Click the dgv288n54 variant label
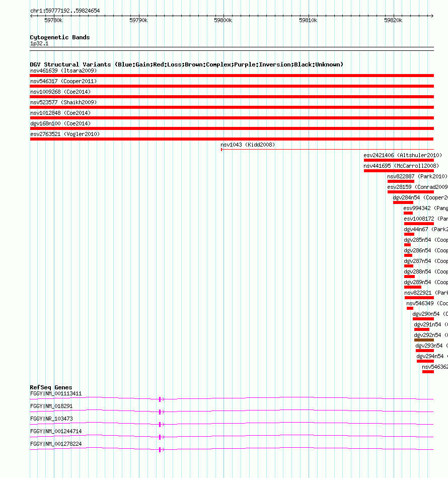Screen dimensions: 448x478 coord(426,271)
